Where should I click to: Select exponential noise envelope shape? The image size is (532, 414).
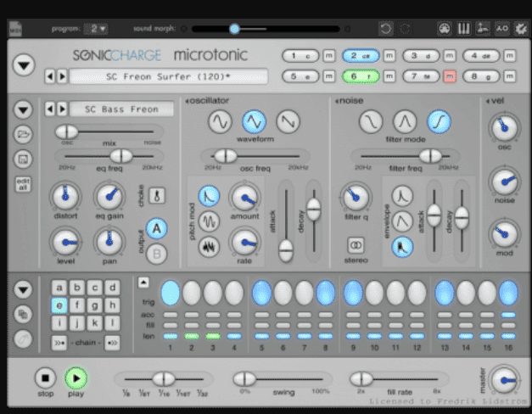pos(402,196)
